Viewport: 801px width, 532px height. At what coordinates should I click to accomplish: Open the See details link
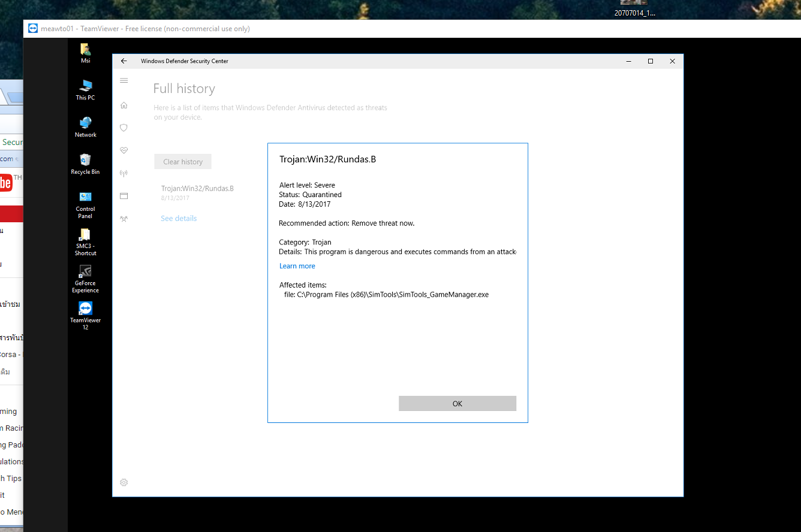pyautogui.click(x=179, y=219)
